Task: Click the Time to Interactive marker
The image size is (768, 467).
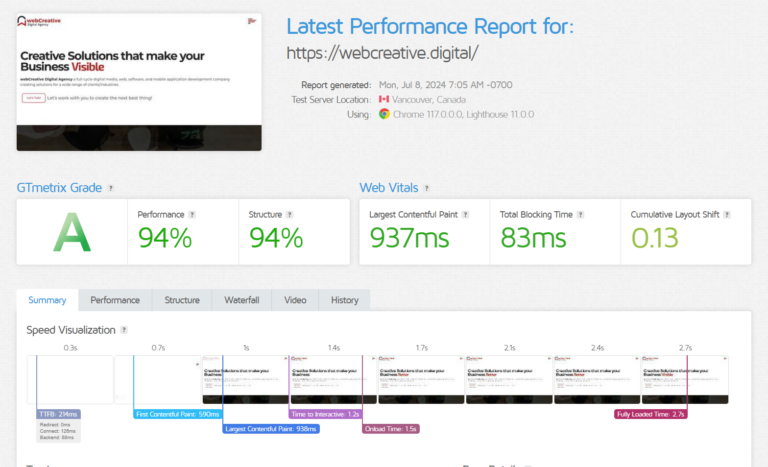Action: tap(325, 413)
